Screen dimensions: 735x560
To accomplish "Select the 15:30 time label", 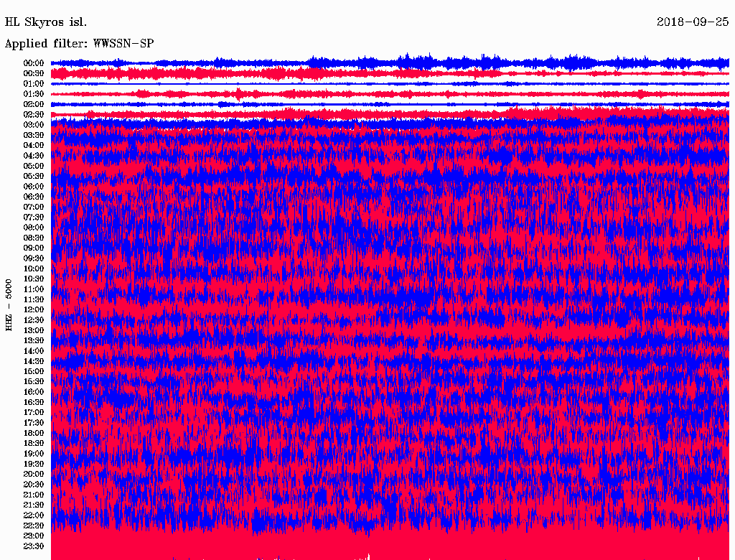I will pos(34,382).
